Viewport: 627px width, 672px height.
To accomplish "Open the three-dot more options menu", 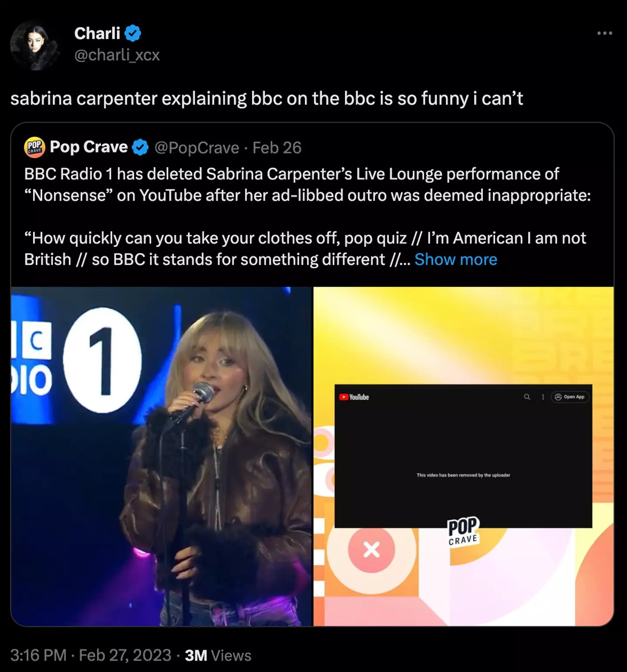I will (604, 33).
